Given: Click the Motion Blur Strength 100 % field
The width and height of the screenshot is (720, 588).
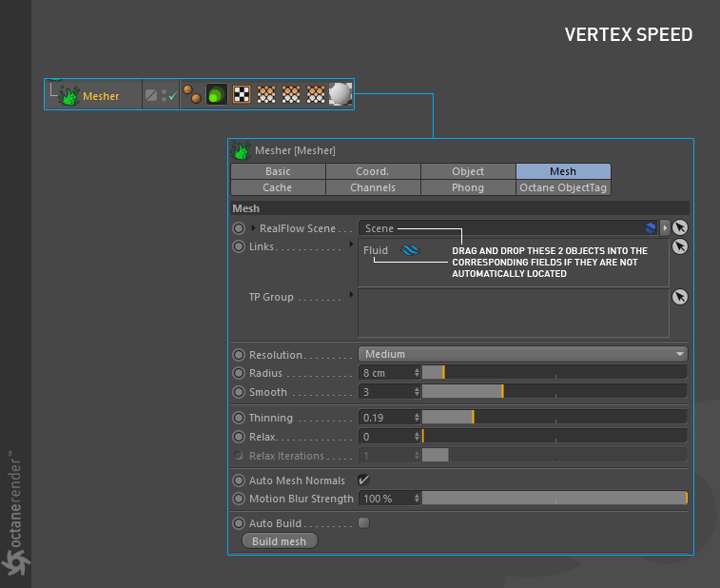Looking at the screenshot, I should tap(386, 499).
